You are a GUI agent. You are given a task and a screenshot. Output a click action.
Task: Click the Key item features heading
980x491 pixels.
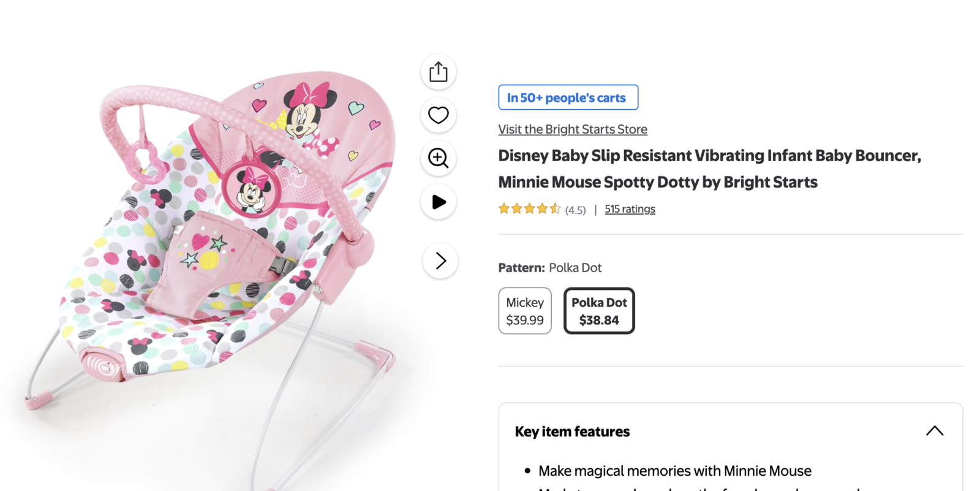572,432
